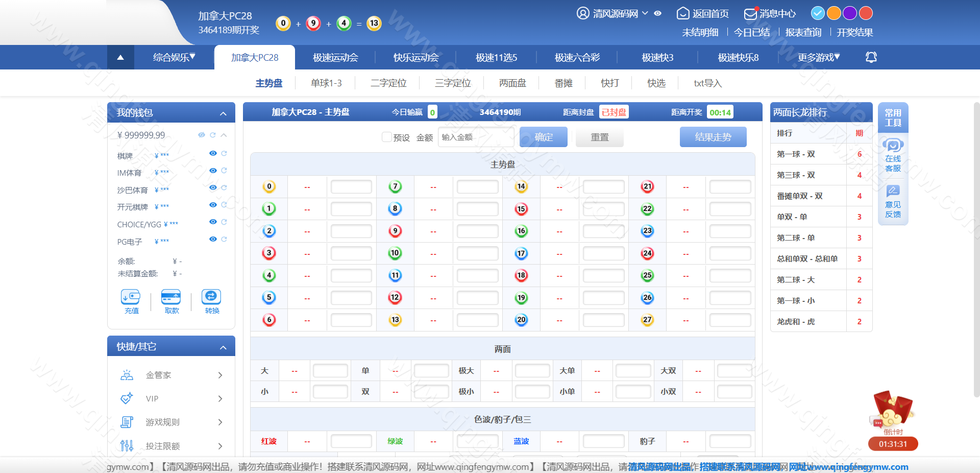
Task: Check the 预设 checkbox
Action: [386, 137]
